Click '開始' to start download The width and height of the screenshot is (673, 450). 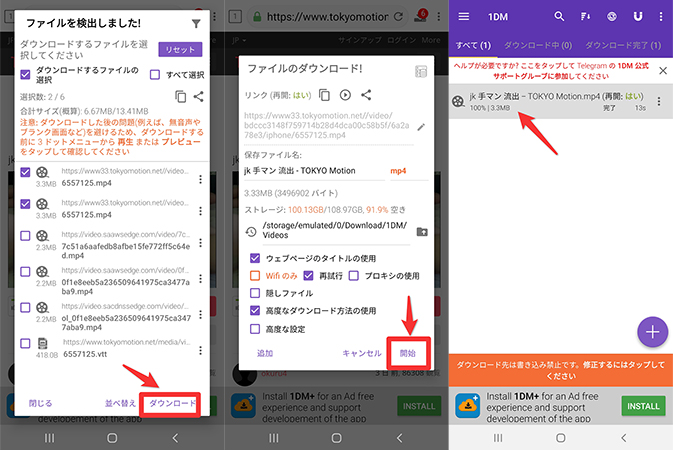click(x=408, y=353)
